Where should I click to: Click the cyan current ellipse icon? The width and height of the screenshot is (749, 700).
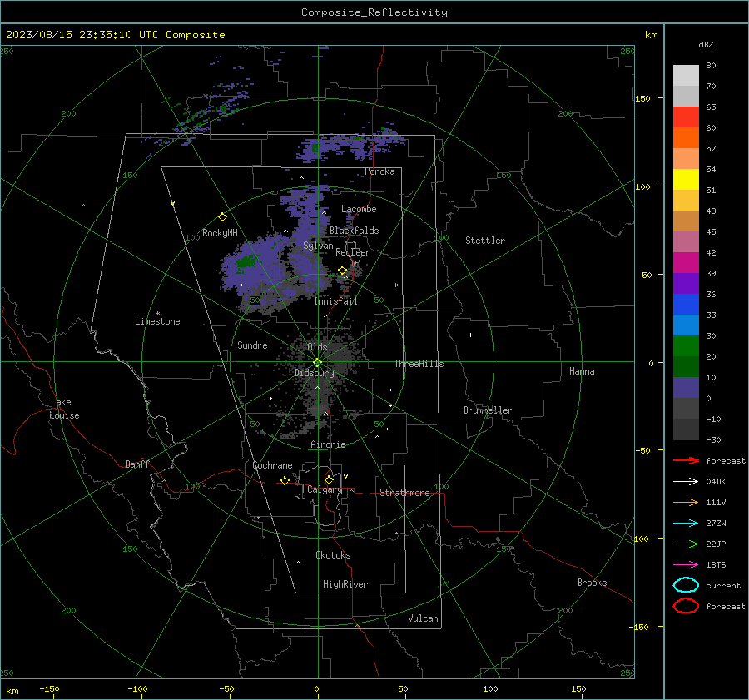pos(686,585)
